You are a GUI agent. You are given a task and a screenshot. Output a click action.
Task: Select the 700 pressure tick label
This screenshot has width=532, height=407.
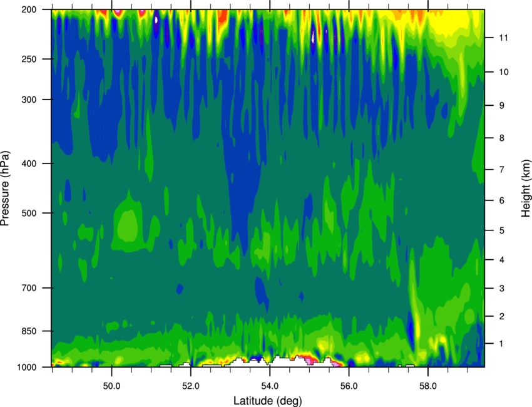29,288
